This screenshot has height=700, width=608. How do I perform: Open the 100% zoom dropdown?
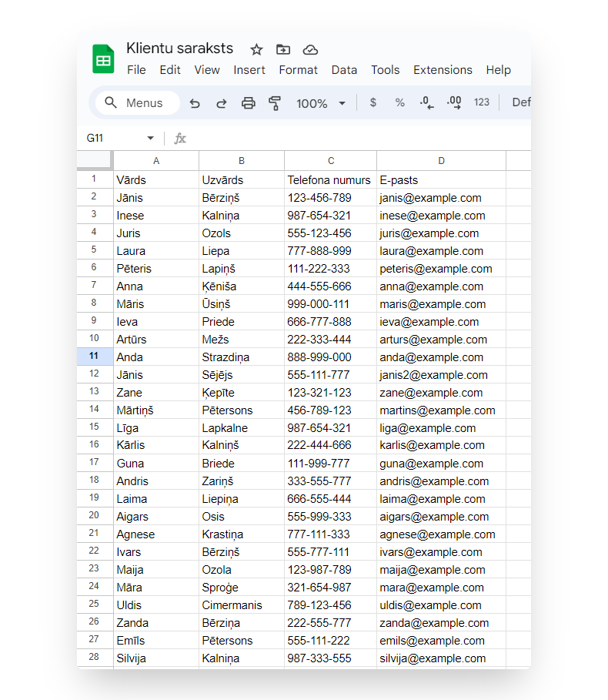click(x=321, y=103)
